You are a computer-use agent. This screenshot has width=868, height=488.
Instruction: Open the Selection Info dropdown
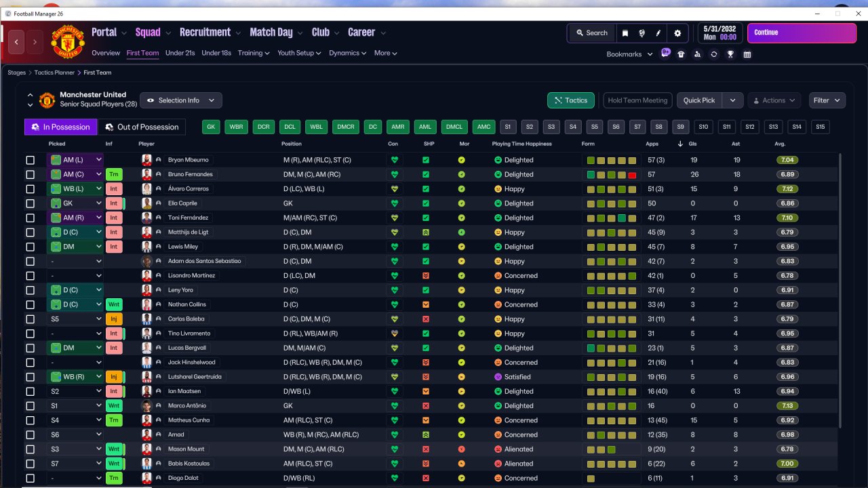181,100
